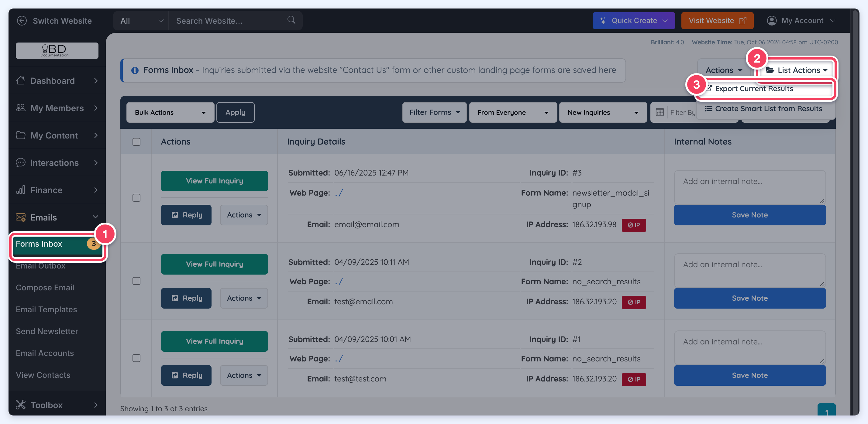The width and height of the screenshot is (868, 424).
Task: Open Compose Email in sidebar
Action: (x=45, y=287)
